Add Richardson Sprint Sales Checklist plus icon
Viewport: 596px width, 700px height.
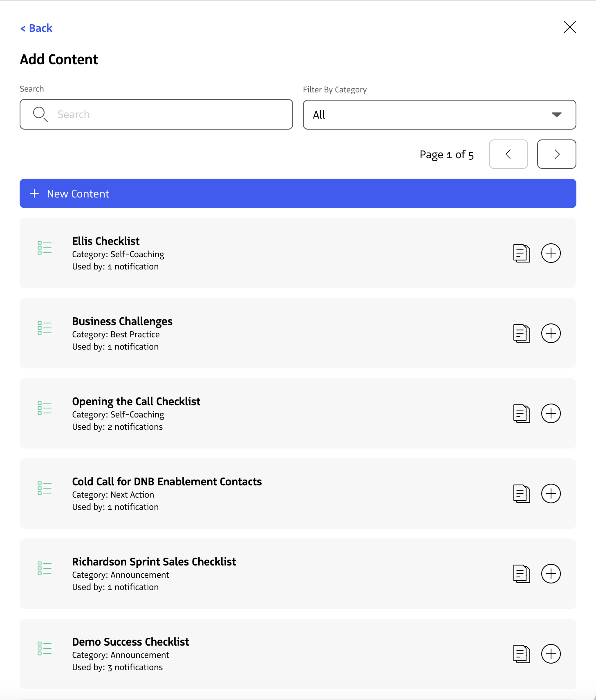coord(551,574)
